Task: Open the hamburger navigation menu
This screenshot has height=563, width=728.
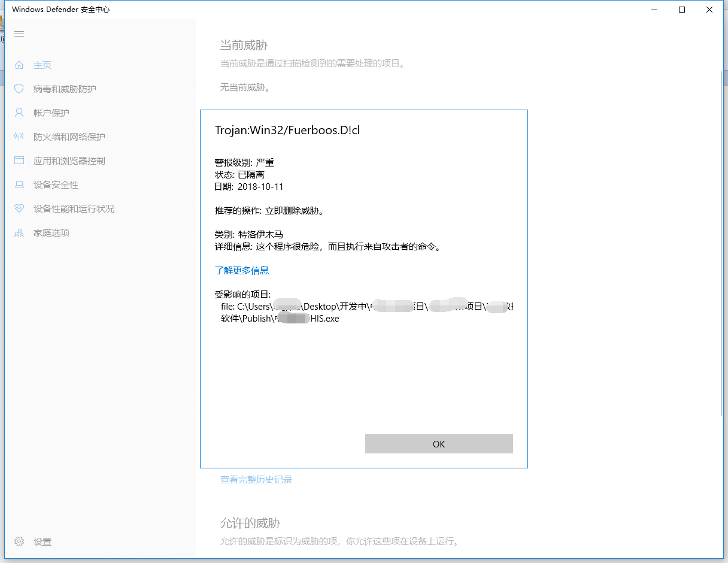Action: coord(19,34)
